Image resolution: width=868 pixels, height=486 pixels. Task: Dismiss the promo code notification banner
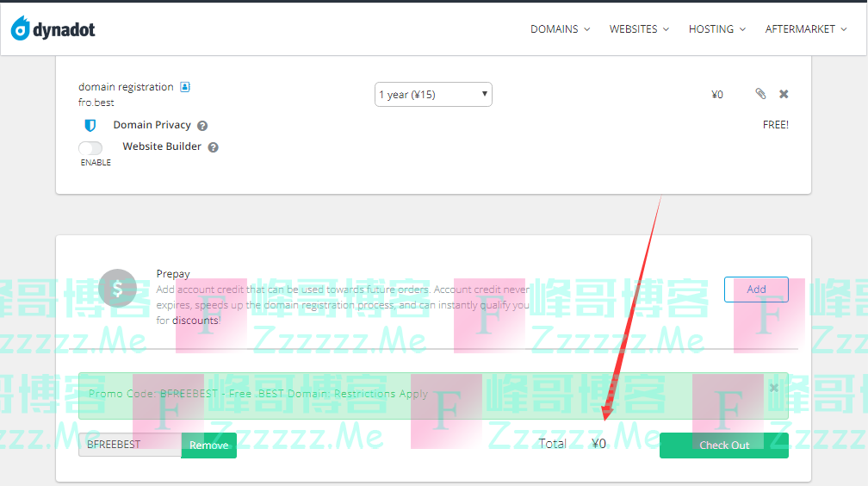pos(773,388)
